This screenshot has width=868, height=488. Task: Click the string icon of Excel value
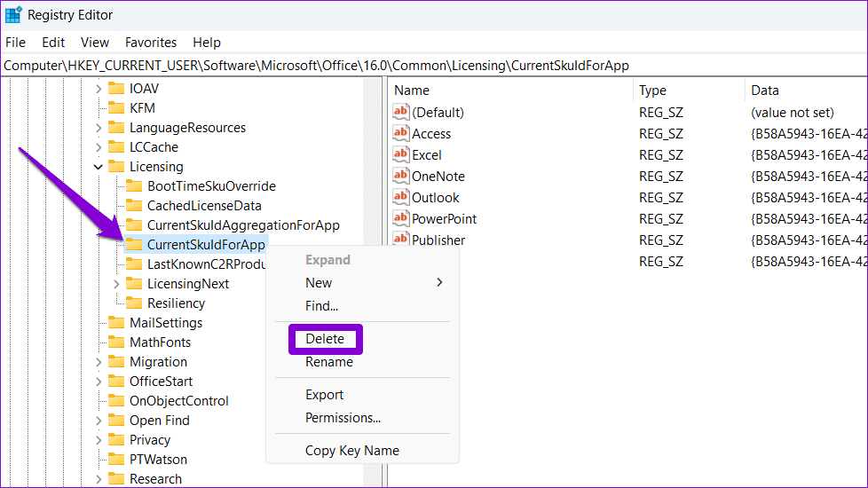[401, 154]
